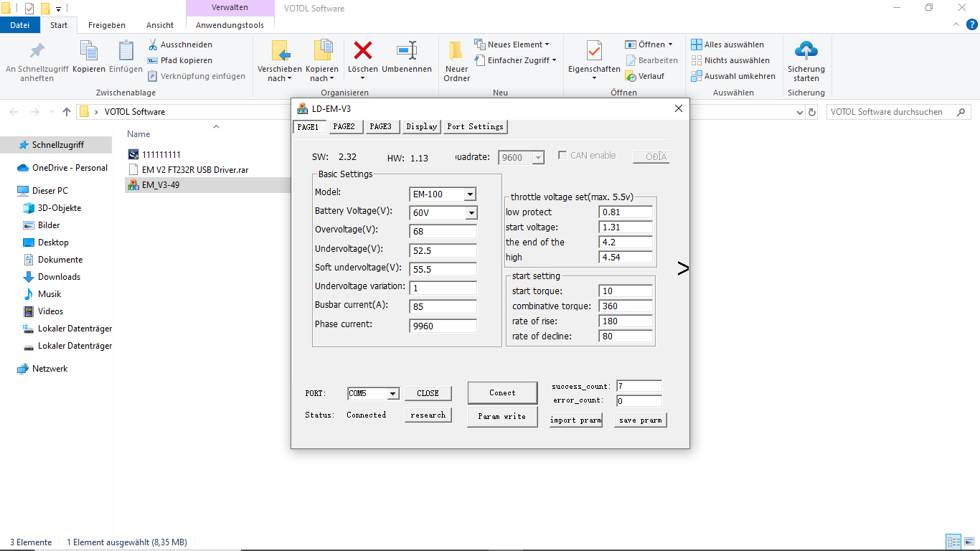
Task: Open Eigenschaften properties icon
Action: pos(594,51)
